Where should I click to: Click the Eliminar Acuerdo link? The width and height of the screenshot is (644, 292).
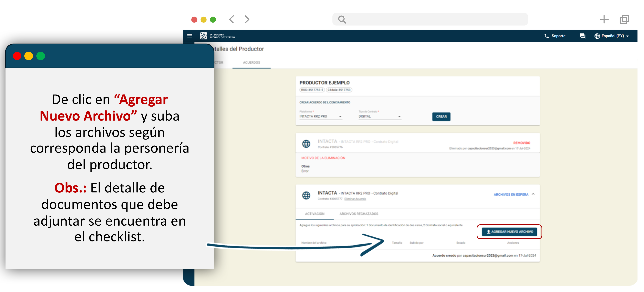point(355,199)
